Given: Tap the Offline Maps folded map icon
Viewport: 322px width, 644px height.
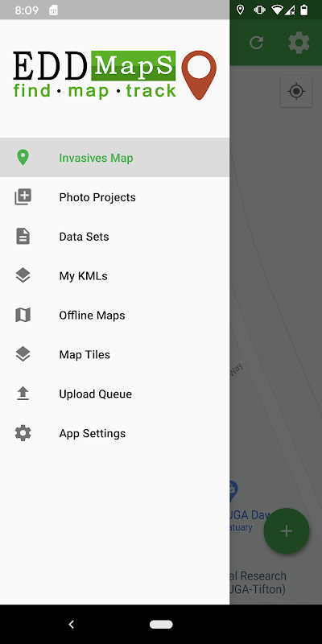Looking at the screenshot, I should (23, 315).
